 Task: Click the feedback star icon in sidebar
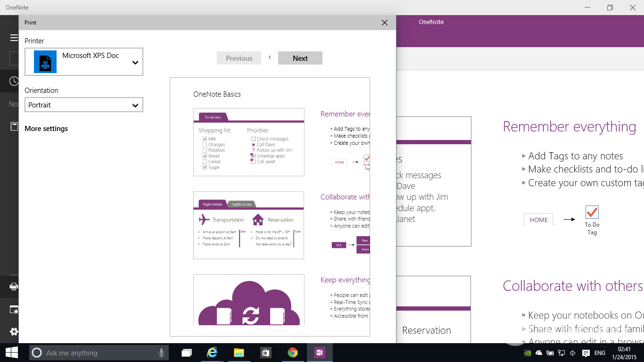14,309
